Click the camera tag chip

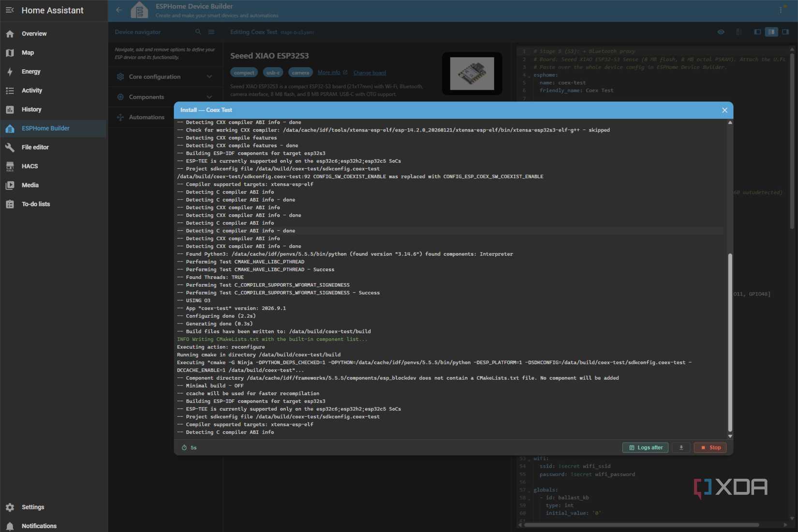(300, 73)
